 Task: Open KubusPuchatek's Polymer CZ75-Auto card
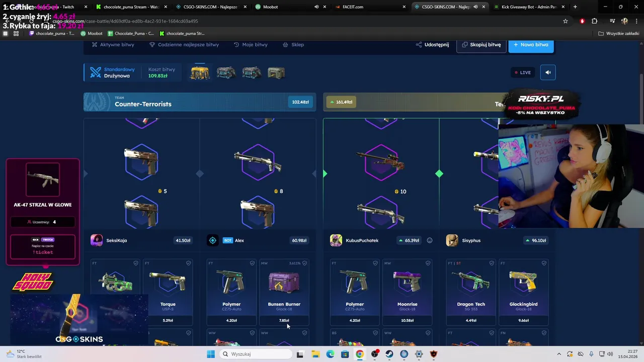click(x=355, y=292)
